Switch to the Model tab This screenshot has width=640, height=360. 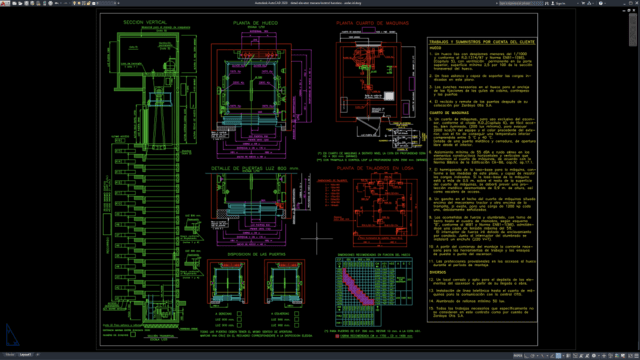(9, 355)
